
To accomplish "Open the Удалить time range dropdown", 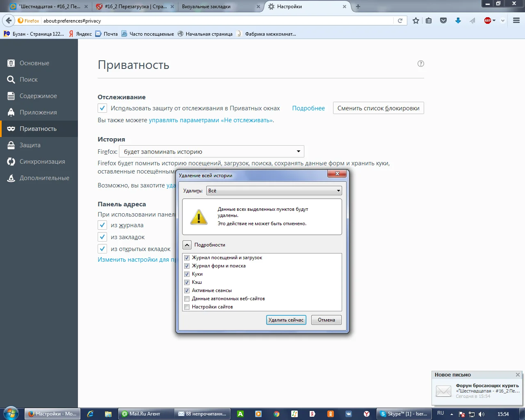I will tap(273, 190).
